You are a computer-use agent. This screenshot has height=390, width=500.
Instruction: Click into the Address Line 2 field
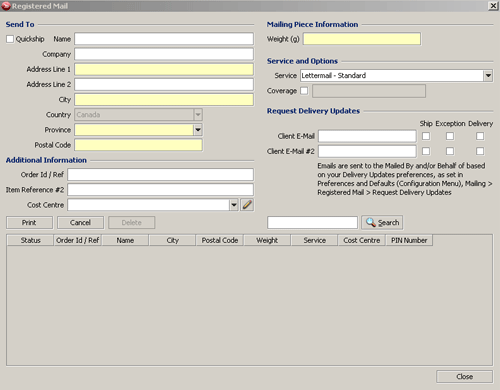[x=164, y=84]
